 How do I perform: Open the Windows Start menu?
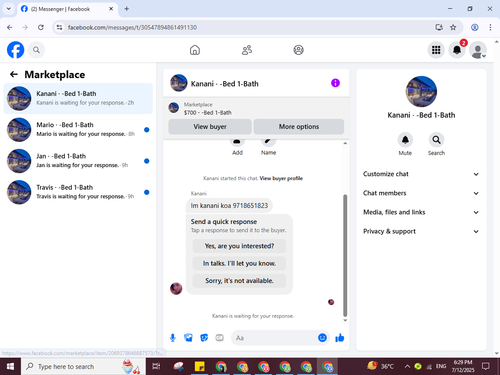10,366
